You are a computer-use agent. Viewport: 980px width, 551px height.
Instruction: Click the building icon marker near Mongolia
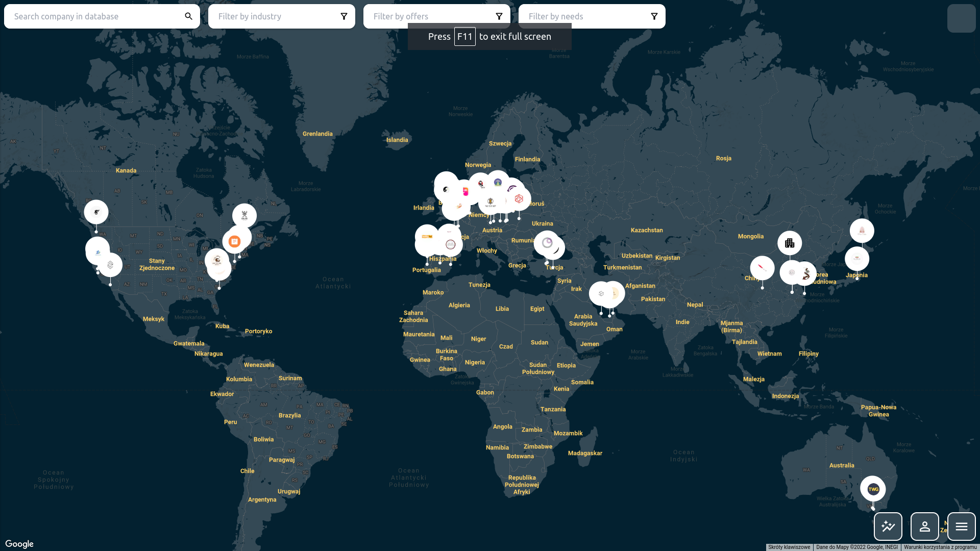click(x=790, y=243)
